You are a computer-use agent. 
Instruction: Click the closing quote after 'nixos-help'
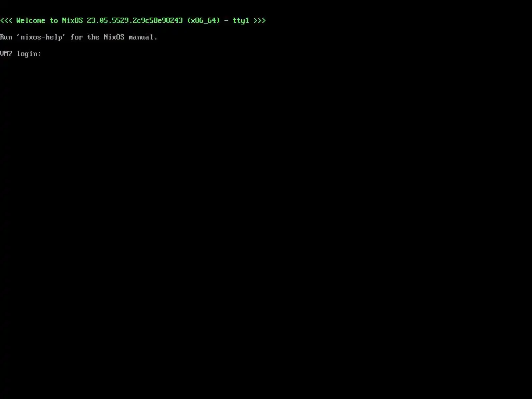[x=64, y=35]
